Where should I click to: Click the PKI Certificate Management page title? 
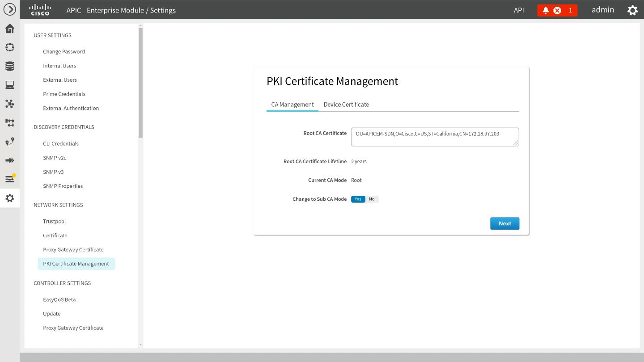332,81
